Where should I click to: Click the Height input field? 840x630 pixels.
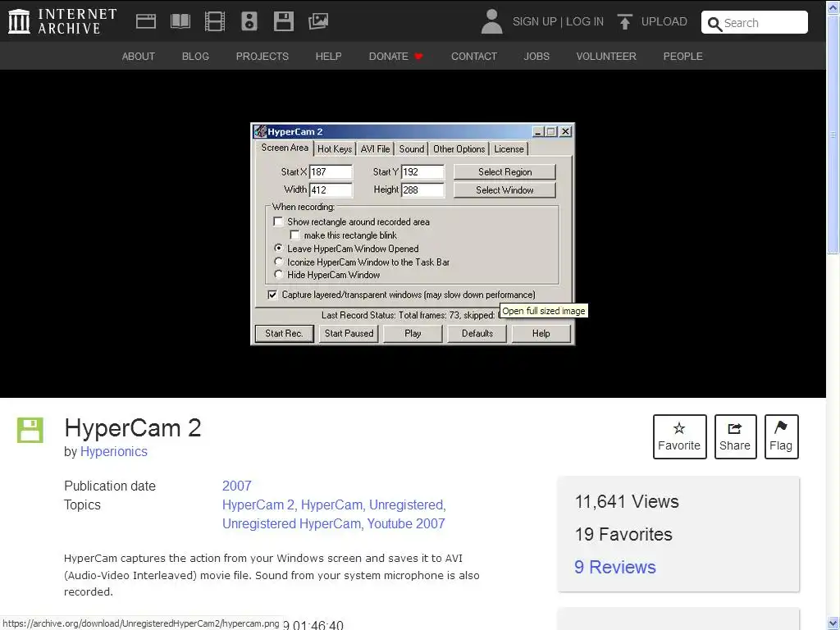(x=422, y=189)
